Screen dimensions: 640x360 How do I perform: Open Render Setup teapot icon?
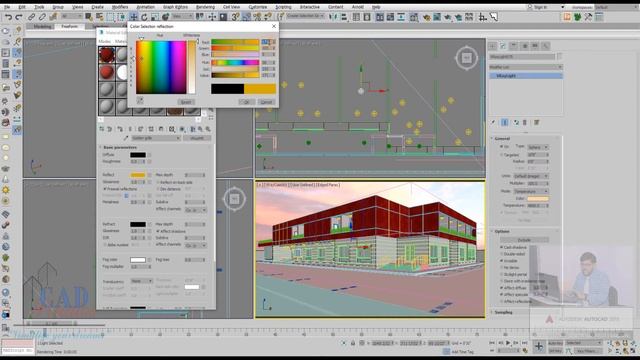[x=427, y=17]
